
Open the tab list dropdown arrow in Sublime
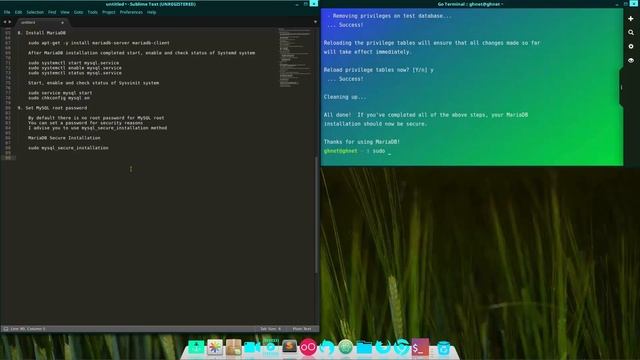coord(315,22)
